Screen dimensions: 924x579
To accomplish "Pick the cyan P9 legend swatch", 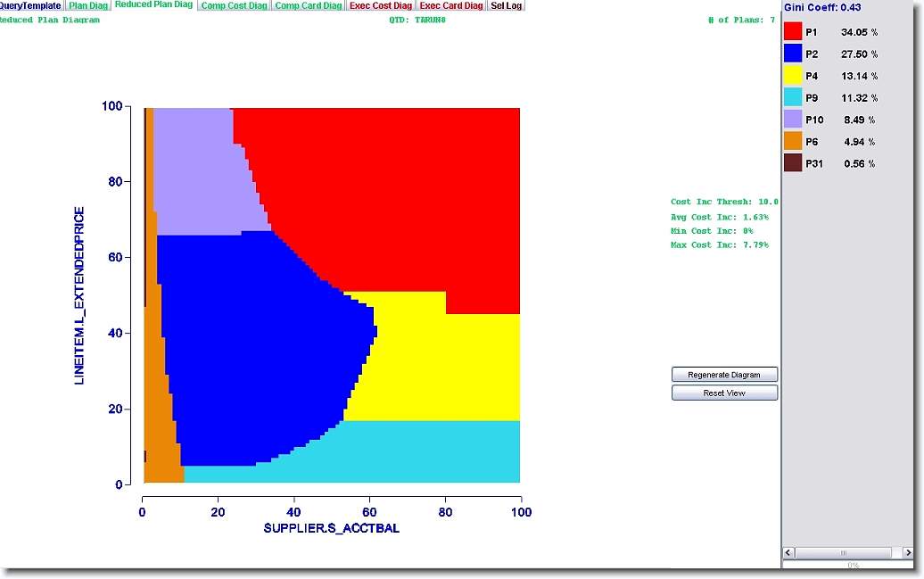I will click(793, 97).
